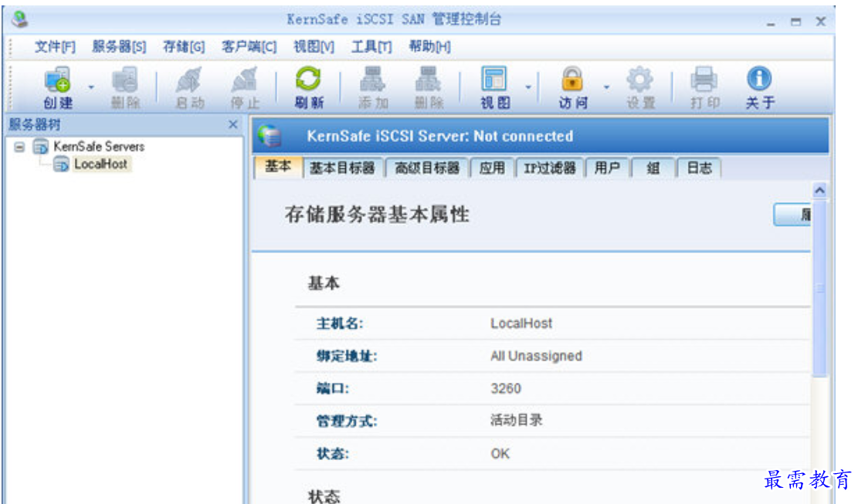Open the 工具[T] menu
Screen dimensions: 858x504
click(x=371, y=47)
